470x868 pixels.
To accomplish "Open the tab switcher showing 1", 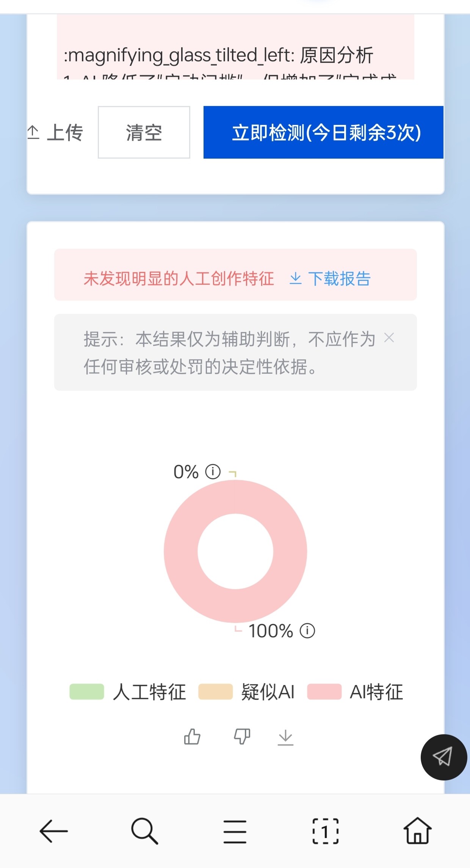I will pos(326,831).
